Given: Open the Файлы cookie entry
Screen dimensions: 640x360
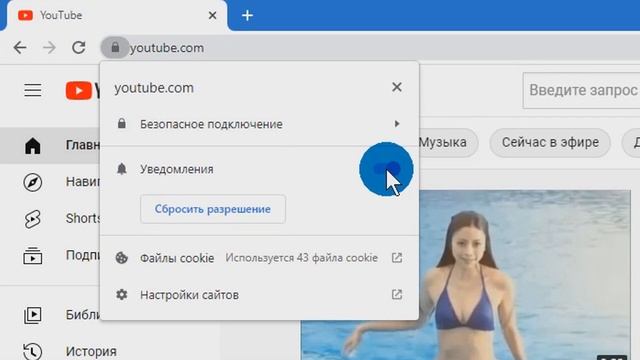Looking at the screenshot, I should point(259,258).
